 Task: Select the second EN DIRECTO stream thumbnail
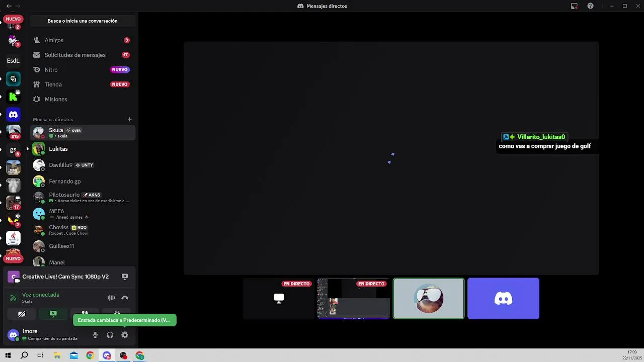[354, 299]
